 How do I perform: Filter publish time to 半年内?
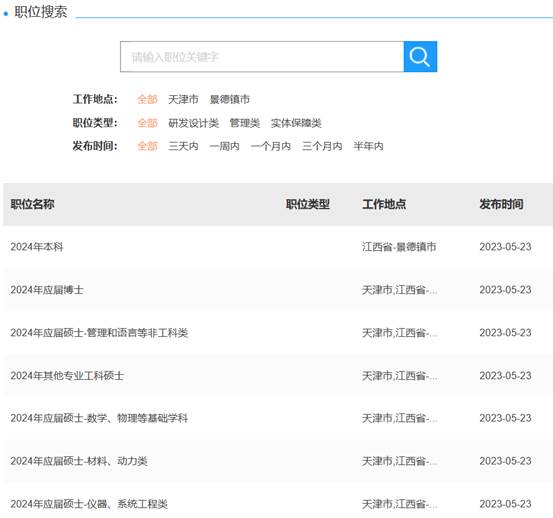pos(368,146)
